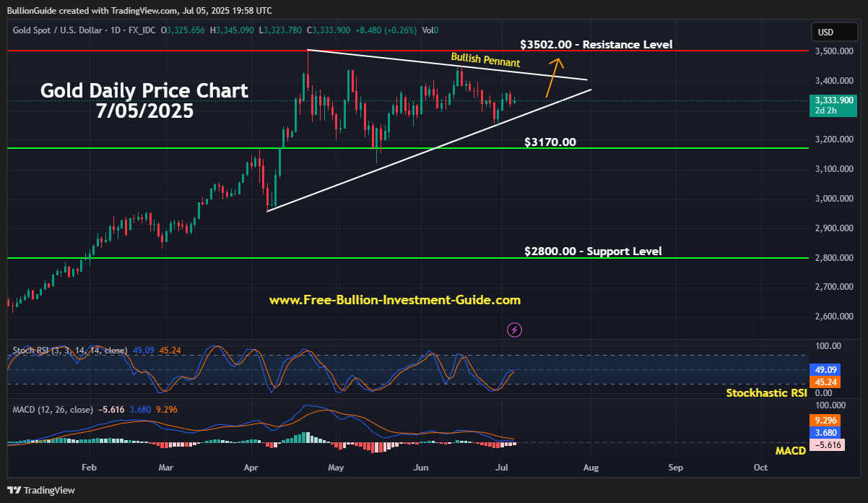Click the "$3502.00 - Resistance Level" text label
The width and height of the screenshot is (868, 503).
click(596, 44)
